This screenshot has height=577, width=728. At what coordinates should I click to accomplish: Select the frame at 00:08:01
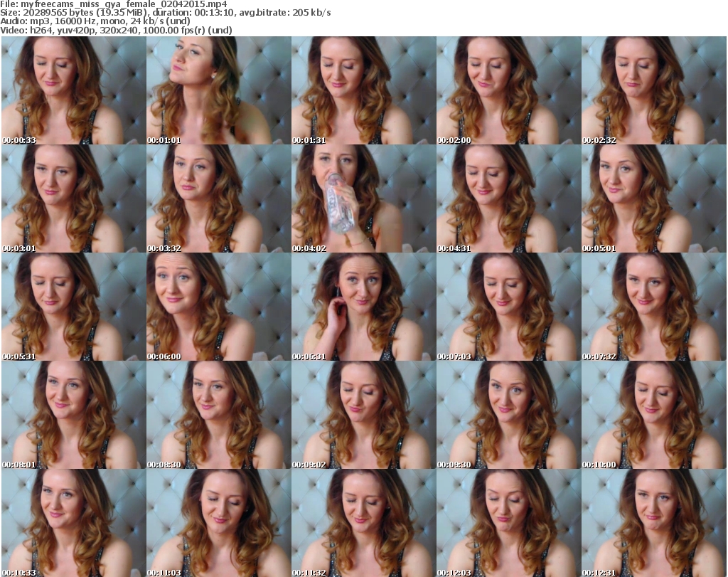coord(73,415)
